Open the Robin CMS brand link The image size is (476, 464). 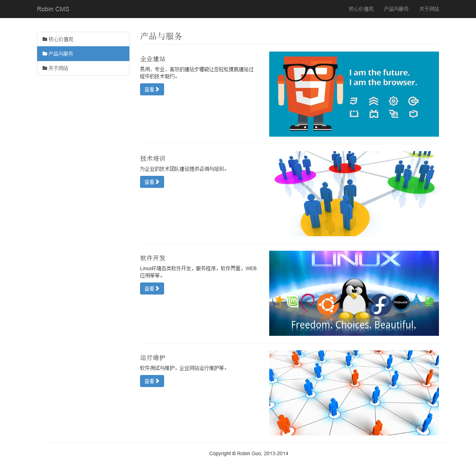coord(53,9)
